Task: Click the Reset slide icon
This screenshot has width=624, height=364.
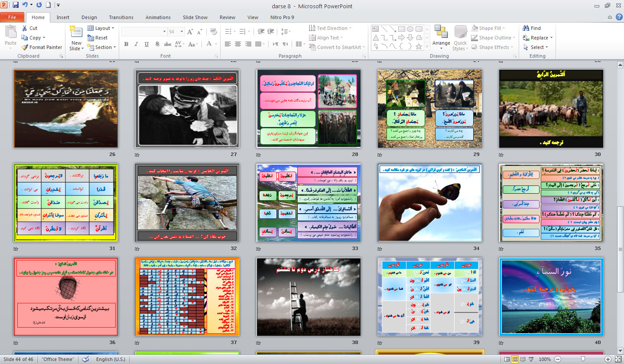Action: tap(91, 38)
